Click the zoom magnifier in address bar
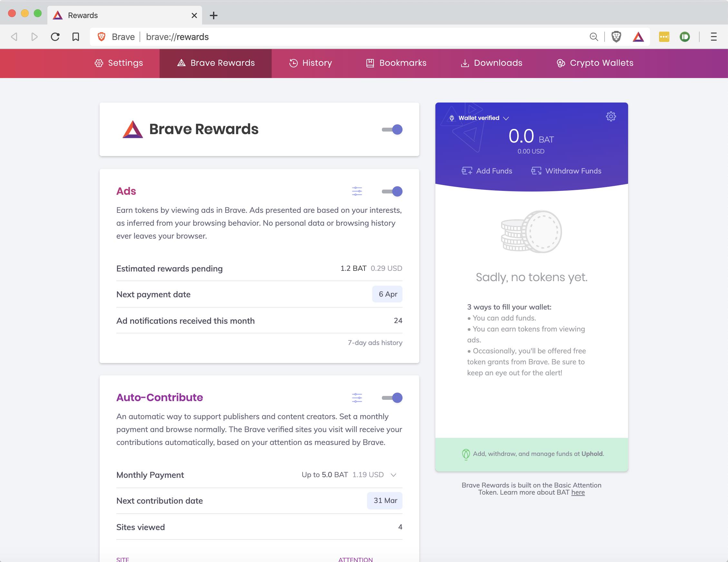 (x=594, y=37)
